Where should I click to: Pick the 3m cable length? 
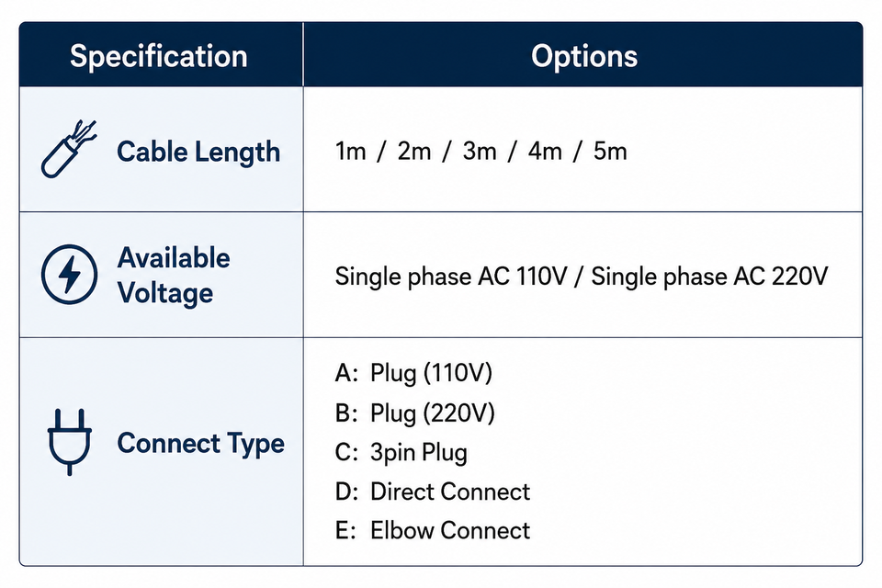480,152
